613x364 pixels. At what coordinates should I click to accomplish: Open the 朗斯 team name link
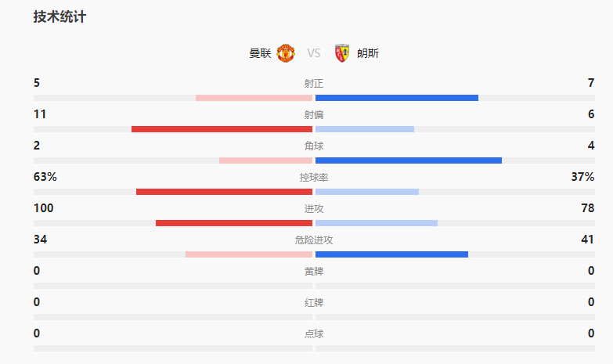367,53
